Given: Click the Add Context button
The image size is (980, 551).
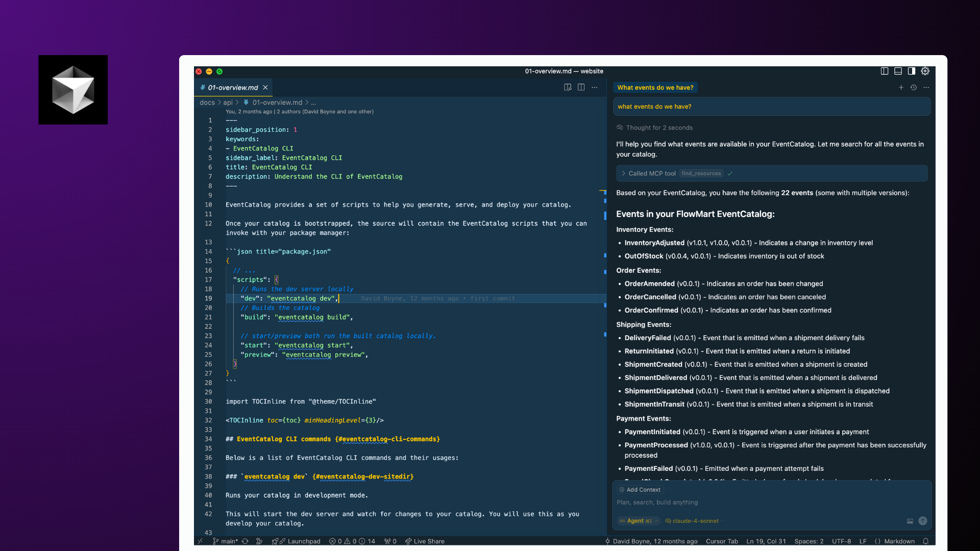Looking at the screenshot, I should (x=640, y=490).
